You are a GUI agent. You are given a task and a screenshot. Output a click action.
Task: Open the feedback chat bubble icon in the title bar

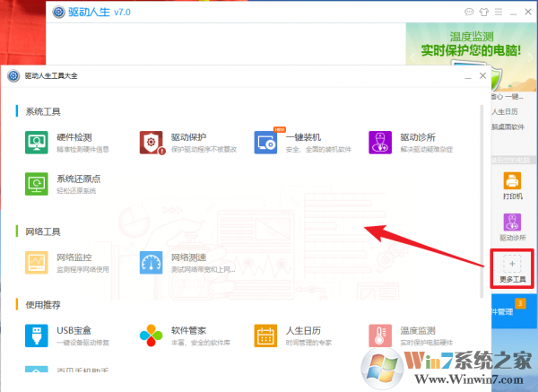[469, 13]
